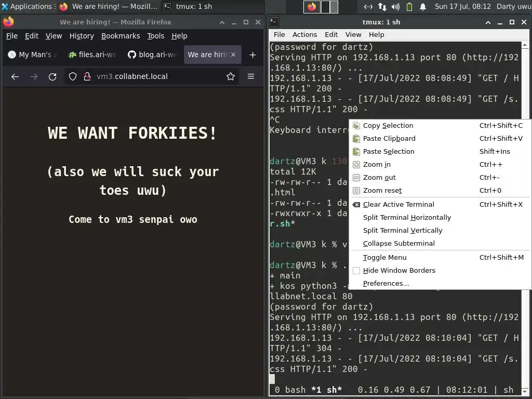Click the Paste Clipboard menu icon
Image resolution: width=532 pixels, height=399 pixels.
pos(356,138)
